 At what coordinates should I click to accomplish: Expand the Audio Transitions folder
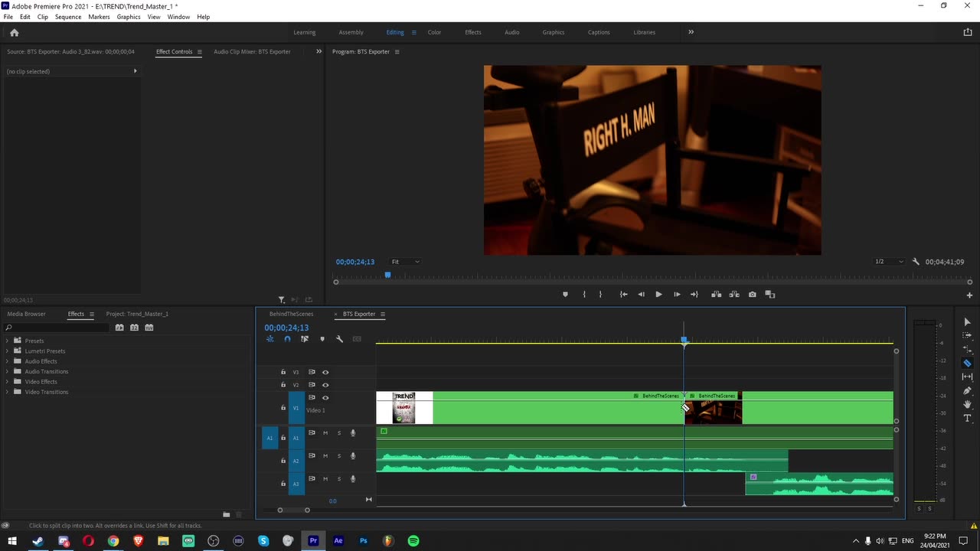click(x=8, y=371)
